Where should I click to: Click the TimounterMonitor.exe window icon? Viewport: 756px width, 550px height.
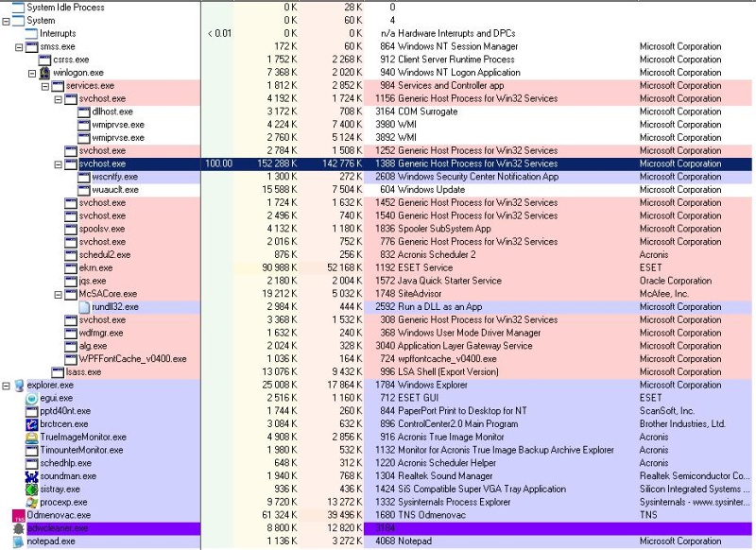pos(32,450)
